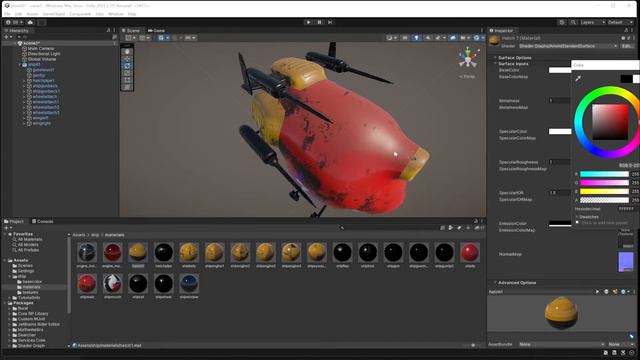Viewport: 640px width, 360px height.
Task: Pick a color with the eyedropper
Action: click(x=578, y=78)
